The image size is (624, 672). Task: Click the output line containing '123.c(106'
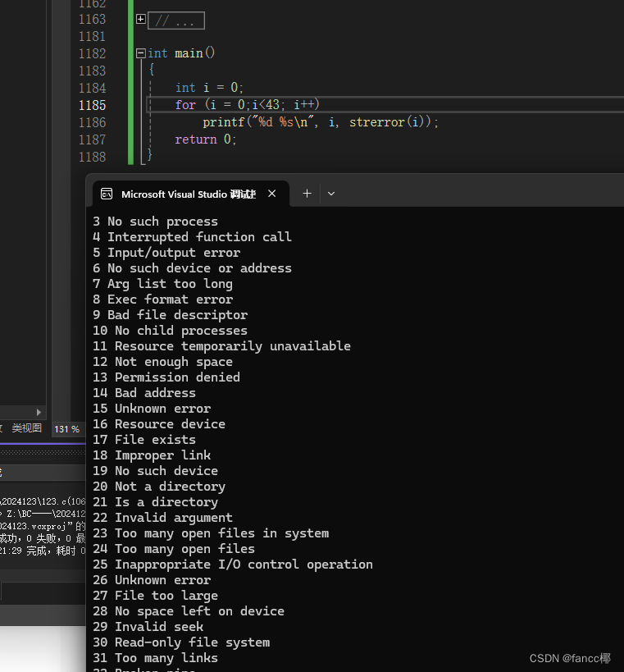pyautogui.click(x=43, y=501)
